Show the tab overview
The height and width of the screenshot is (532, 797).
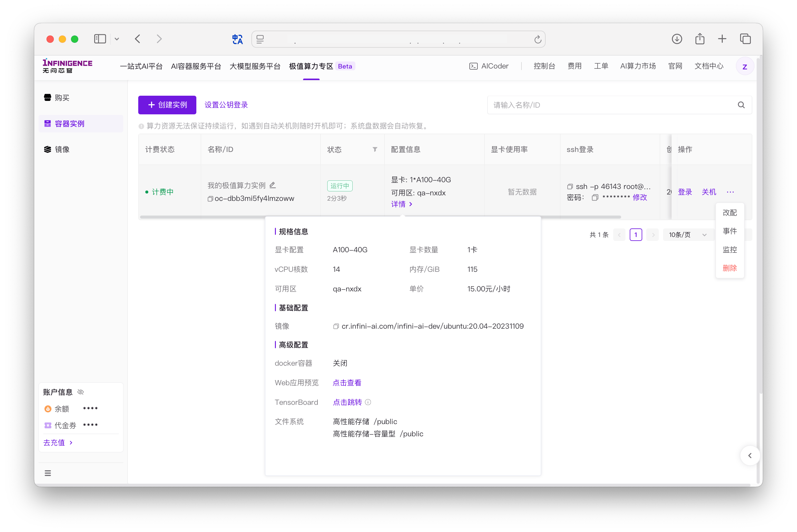click(x=745, y=39)
